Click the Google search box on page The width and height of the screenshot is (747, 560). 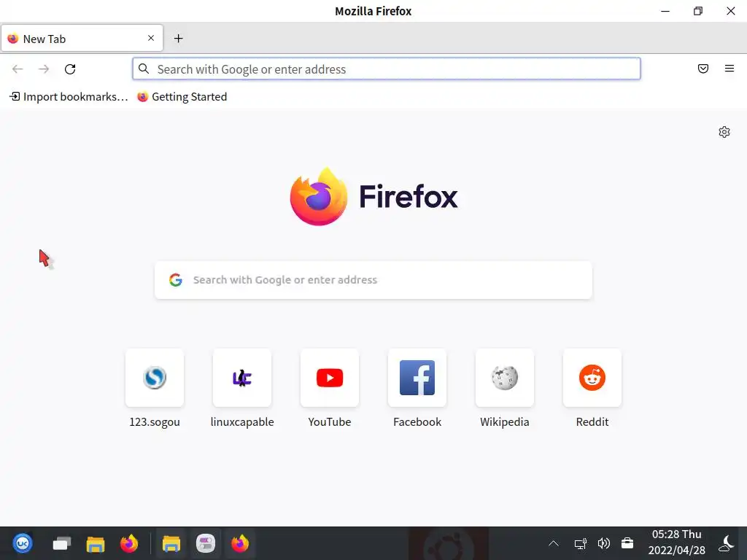tap(373, 280)
